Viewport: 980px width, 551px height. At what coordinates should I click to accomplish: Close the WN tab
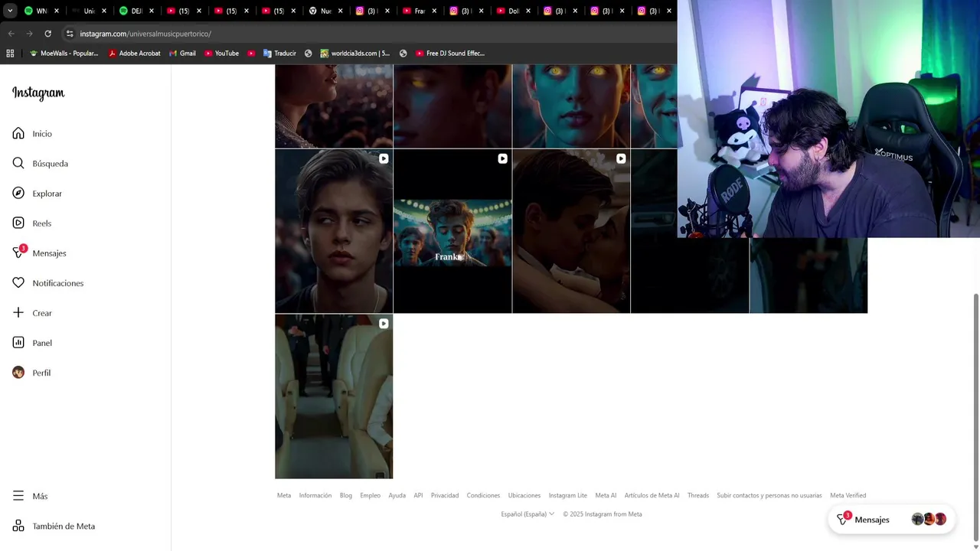[x=56, y=11]
